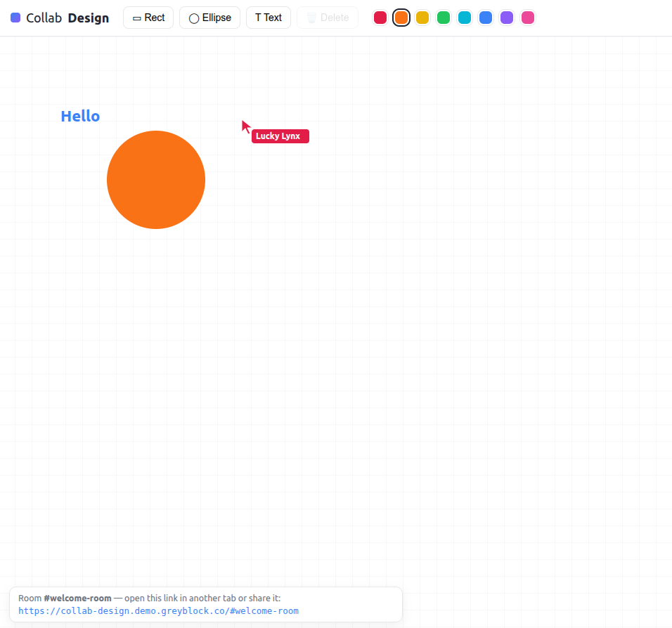The height and width of the screenshot is (628, 672).
Task: Select the Ellipse shape tool
Action: [x=209, y=18]
